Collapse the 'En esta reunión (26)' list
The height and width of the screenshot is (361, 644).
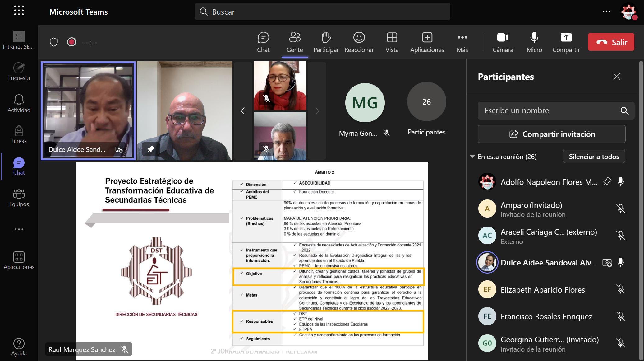472,157
